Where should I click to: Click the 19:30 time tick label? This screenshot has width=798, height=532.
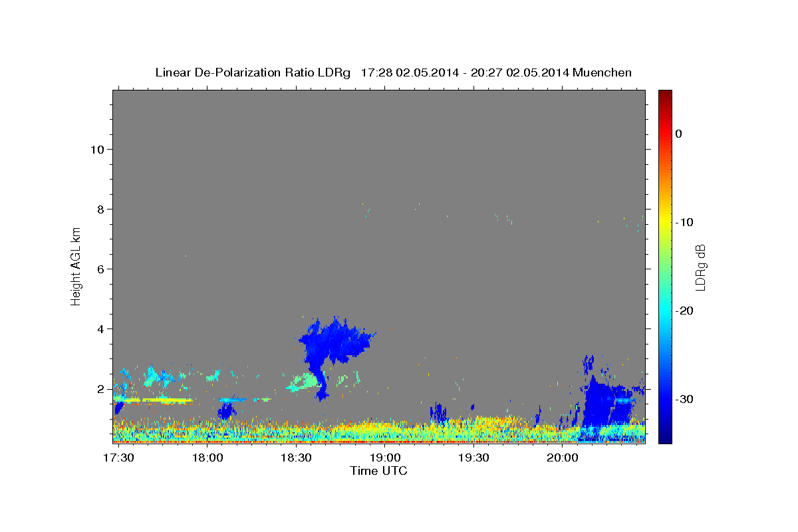pyautogui.click(x=474, y=458)
